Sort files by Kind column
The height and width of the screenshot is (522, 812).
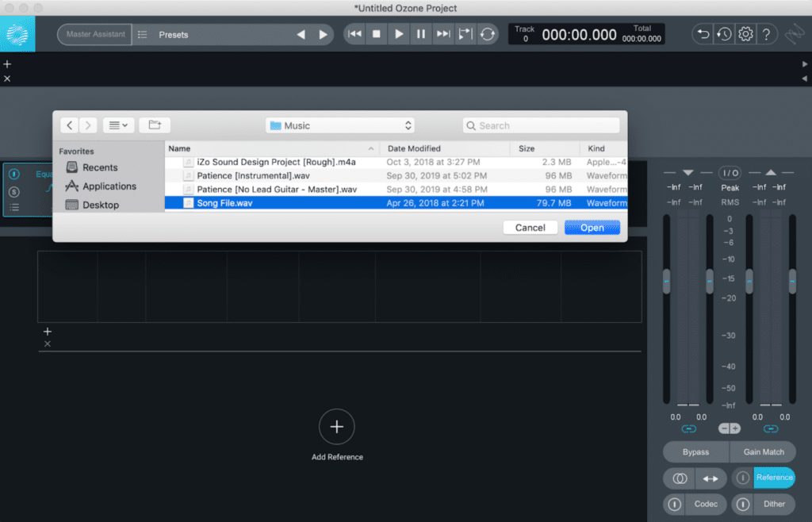pyautogui.click(x=603, y=148)
